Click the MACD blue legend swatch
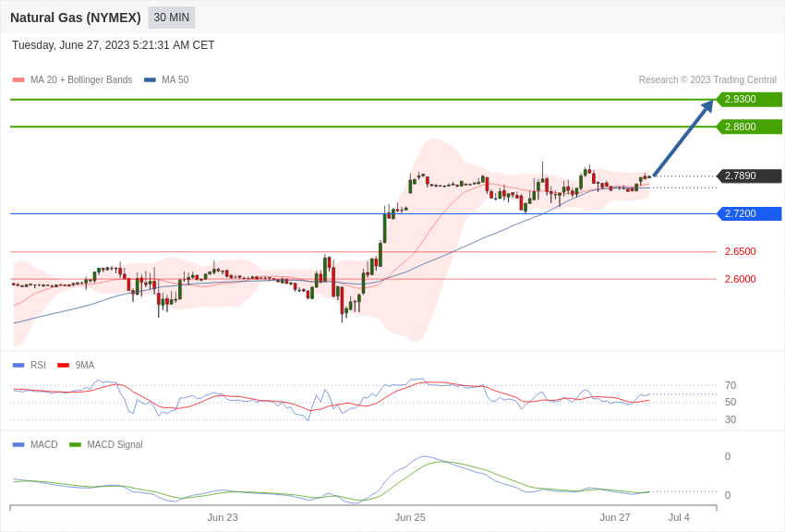This screenshot has width=785, height=532. click(x=18, y=444)
